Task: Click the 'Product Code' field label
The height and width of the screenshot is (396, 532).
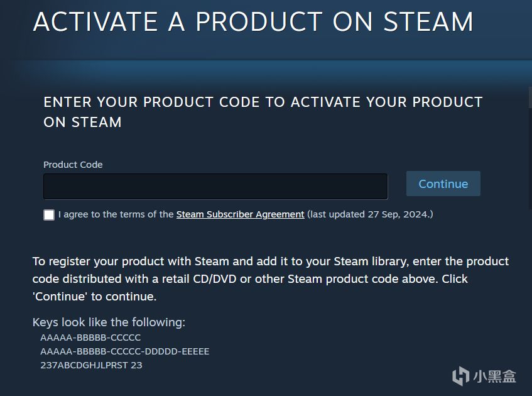Action: (x=73, y=165)
